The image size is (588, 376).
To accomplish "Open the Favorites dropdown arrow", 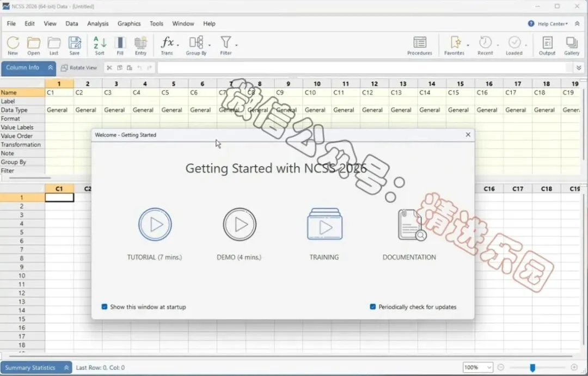I will [468, 45].
